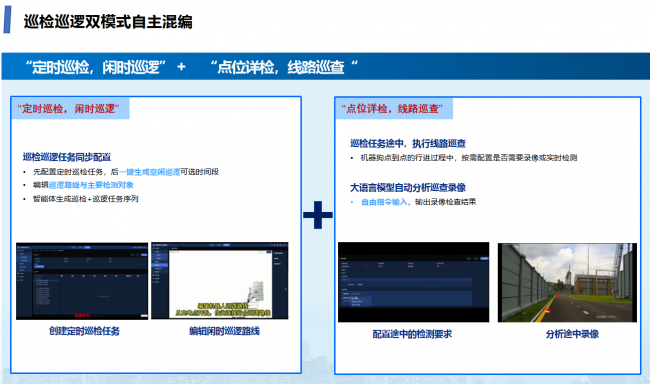The image size is (650, 384).
Task: Click the bullet starting 先配置定时巡检任务
Action: point(126,172)
